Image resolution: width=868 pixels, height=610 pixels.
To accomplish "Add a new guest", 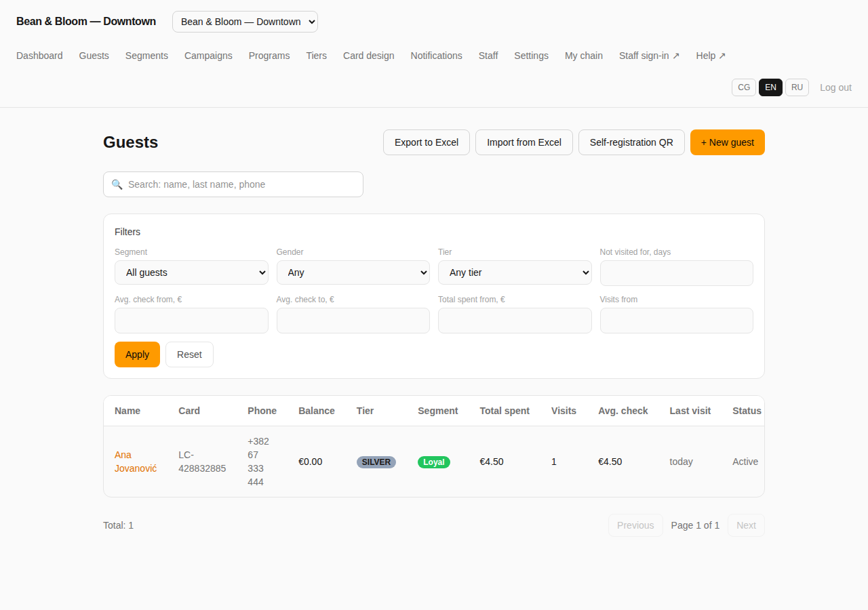I will [728, 142].
